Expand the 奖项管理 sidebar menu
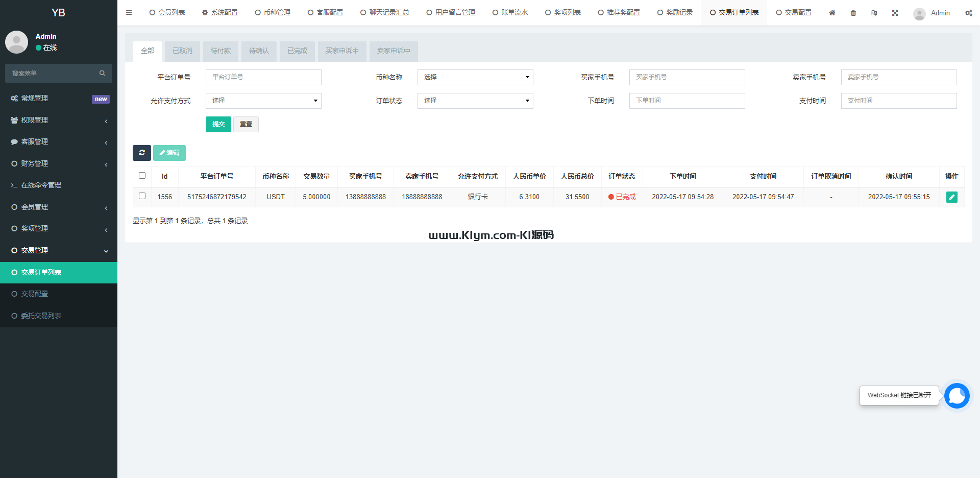 coord(59,229)
